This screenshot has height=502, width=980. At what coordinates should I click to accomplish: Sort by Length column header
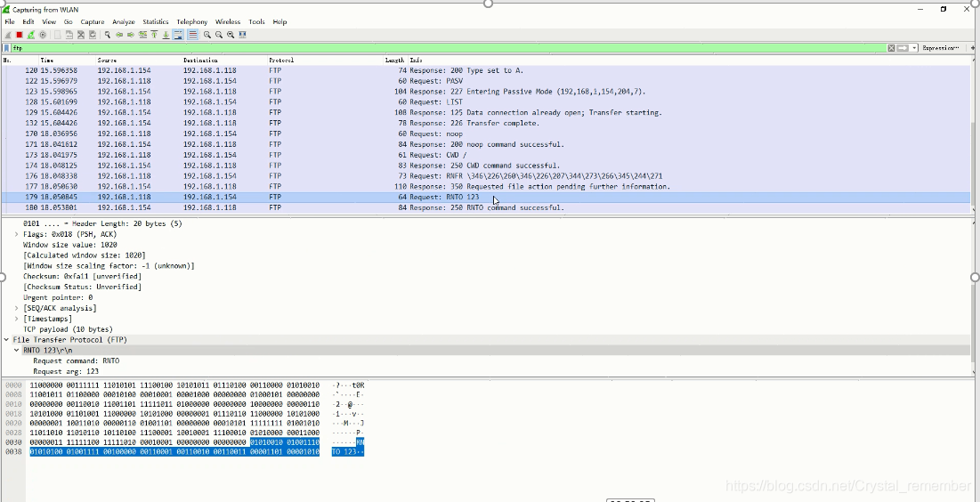coord(394,60)
